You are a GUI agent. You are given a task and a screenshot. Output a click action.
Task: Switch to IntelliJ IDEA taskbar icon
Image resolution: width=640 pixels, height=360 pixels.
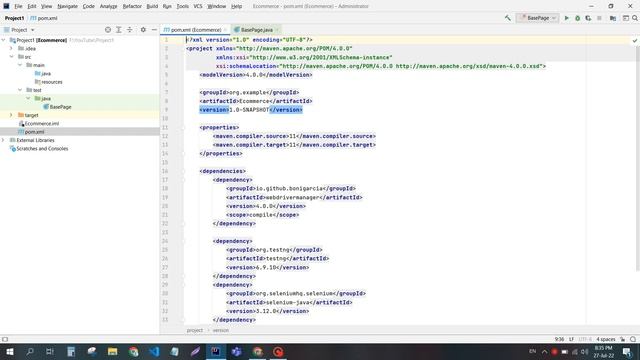tap(216, 351)
